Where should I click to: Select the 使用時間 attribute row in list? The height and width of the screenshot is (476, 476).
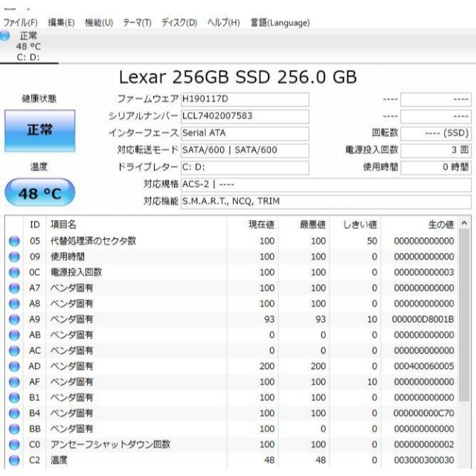point(232,257)
